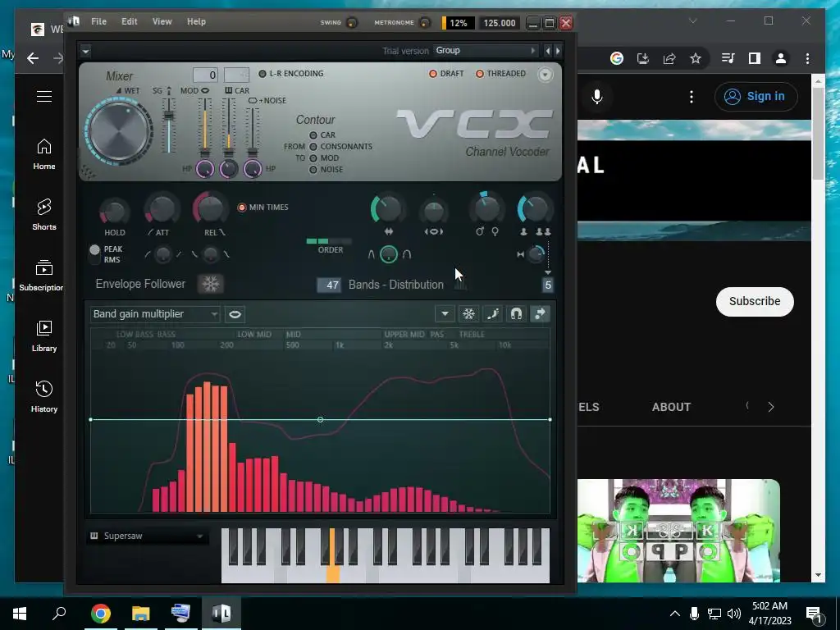The image size is (840, 630).
Task: Click the slide points arrow icon
Action: coord(540,314)
